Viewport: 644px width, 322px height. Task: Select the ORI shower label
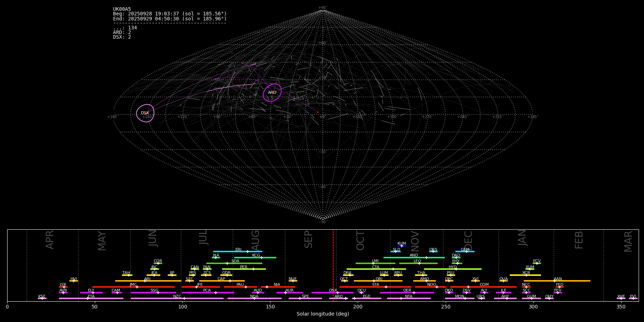pyautogui.click(x=379, y=279)
